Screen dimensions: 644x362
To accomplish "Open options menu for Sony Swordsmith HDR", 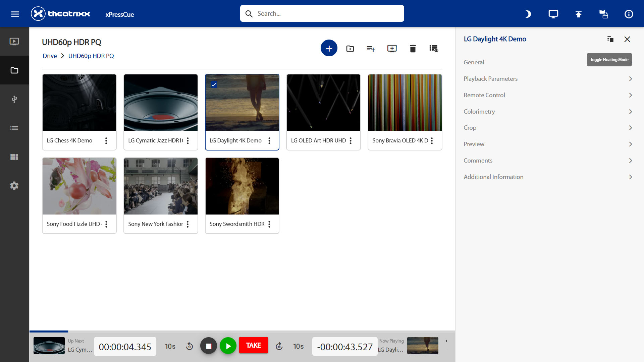I will tap(269, 224).
